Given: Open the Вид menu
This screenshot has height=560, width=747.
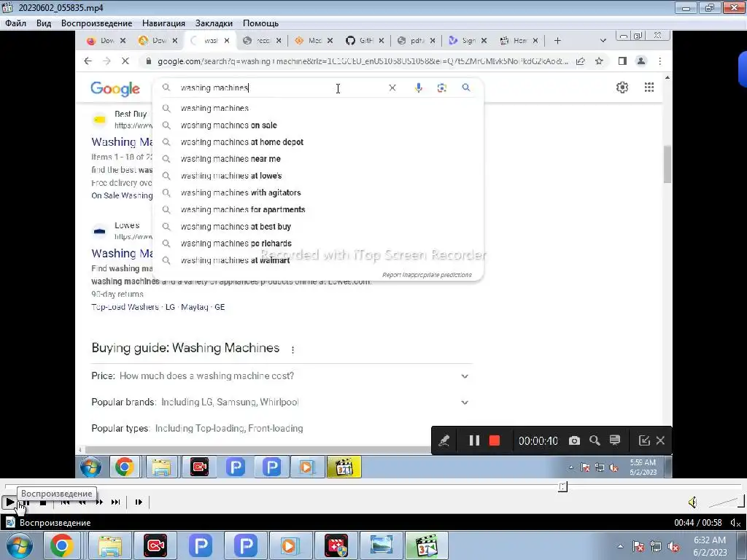Looking at the screenshot, I should pyautogui.click(x=44, y=23).
